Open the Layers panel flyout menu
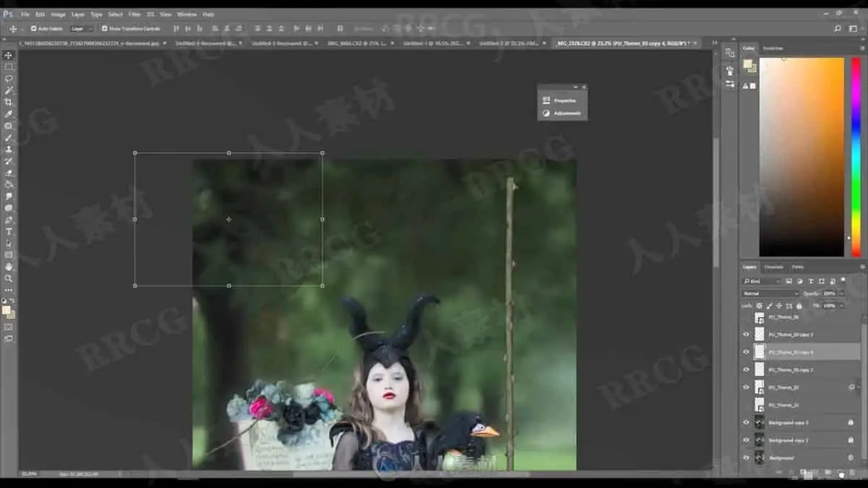Image resolution: width=868 pixels, height=488 pixels. (861, 267)
